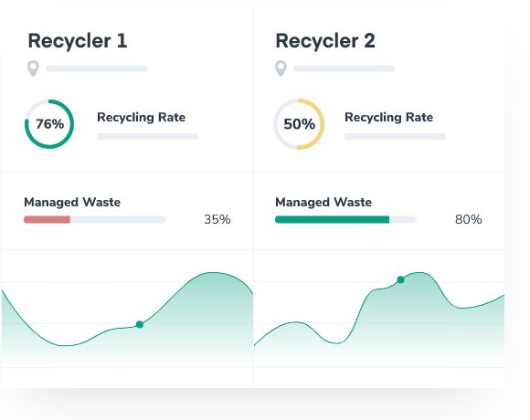
Task: Click the Recycling Rate label for Recycler 1
Action: point(141,117)
